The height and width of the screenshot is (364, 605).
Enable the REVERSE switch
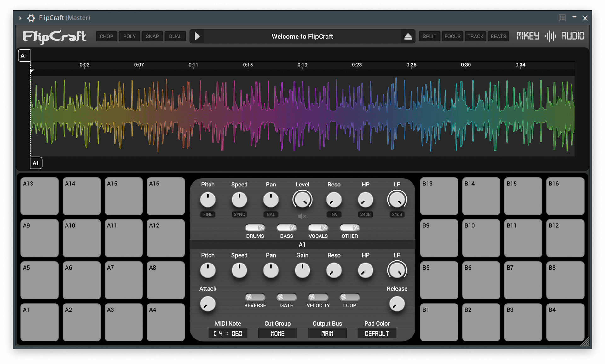[255, 297]
